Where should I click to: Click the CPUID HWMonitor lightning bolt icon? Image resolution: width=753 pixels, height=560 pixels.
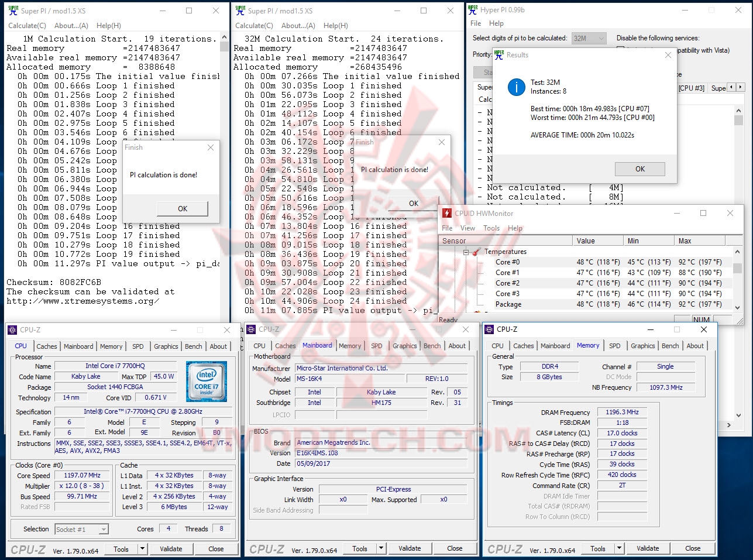[x=447, y=214]
